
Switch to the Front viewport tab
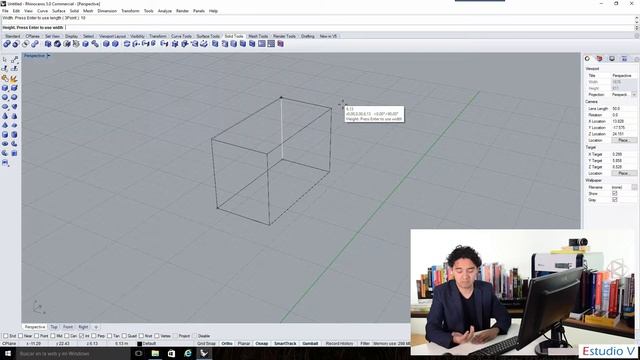coord(68,327)
